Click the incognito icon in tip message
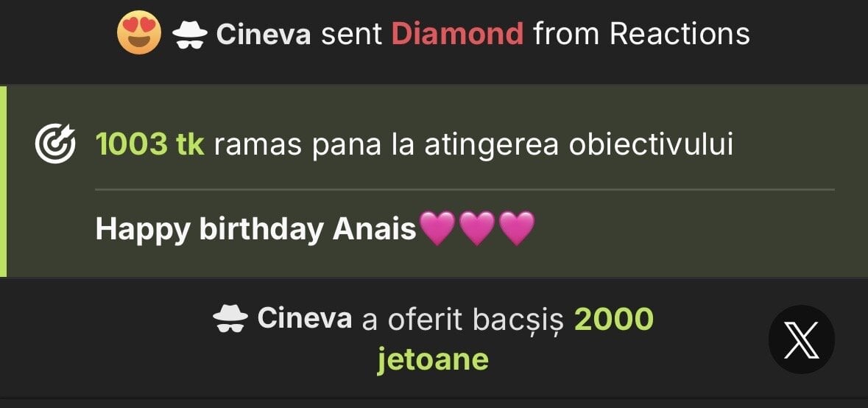 click(x=230, y=320)
